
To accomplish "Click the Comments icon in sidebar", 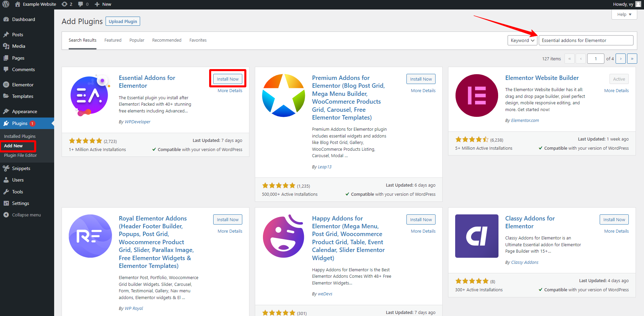I will point(6,69).
